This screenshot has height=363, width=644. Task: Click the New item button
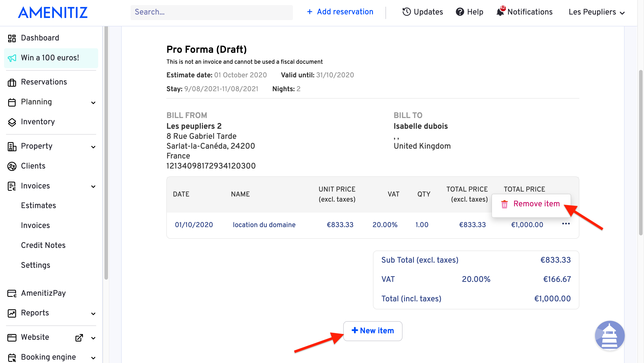373,331
